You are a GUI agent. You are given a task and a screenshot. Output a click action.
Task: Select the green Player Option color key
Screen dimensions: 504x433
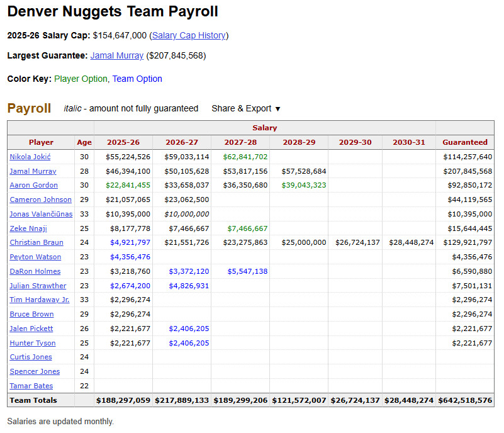(81, 79)
